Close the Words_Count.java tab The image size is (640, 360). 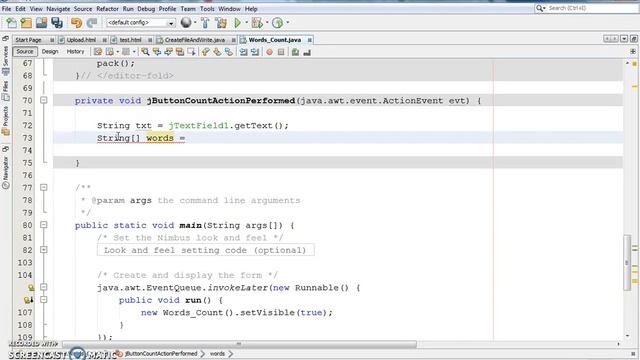310,40
